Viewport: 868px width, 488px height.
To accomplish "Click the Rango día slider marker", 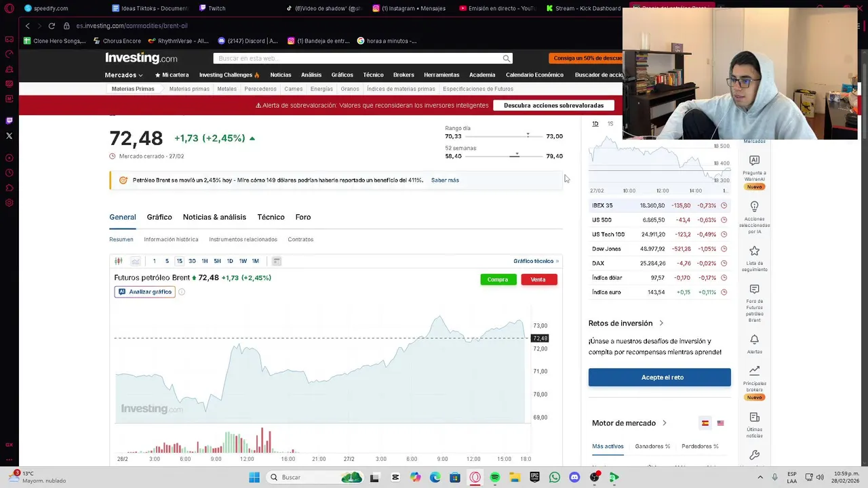I will point(528,136).
